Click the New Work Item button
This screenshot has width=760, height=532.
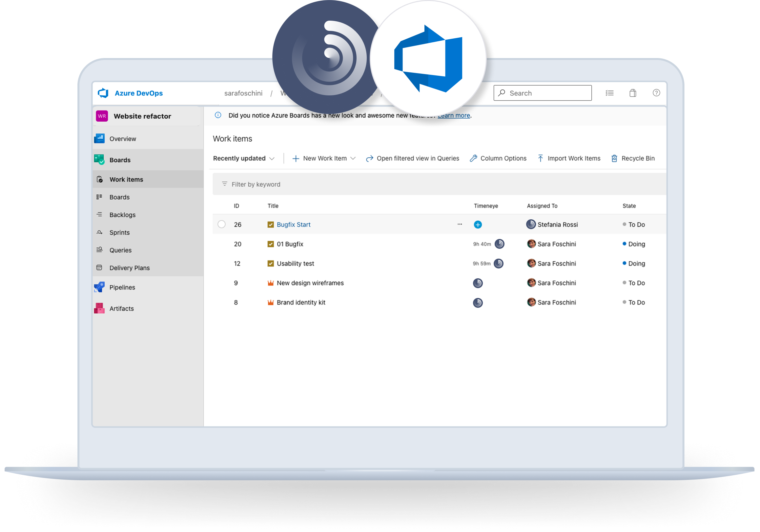(319, 158)
